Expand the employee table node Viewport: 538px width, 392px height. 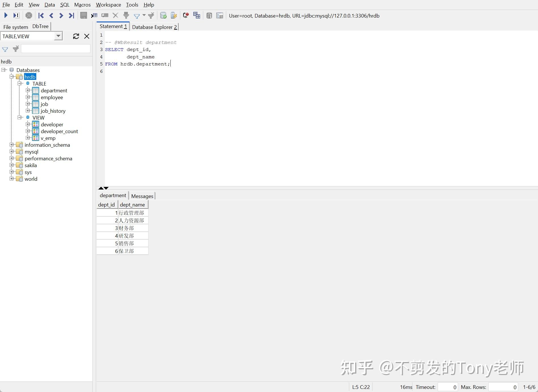coord(28,97)
